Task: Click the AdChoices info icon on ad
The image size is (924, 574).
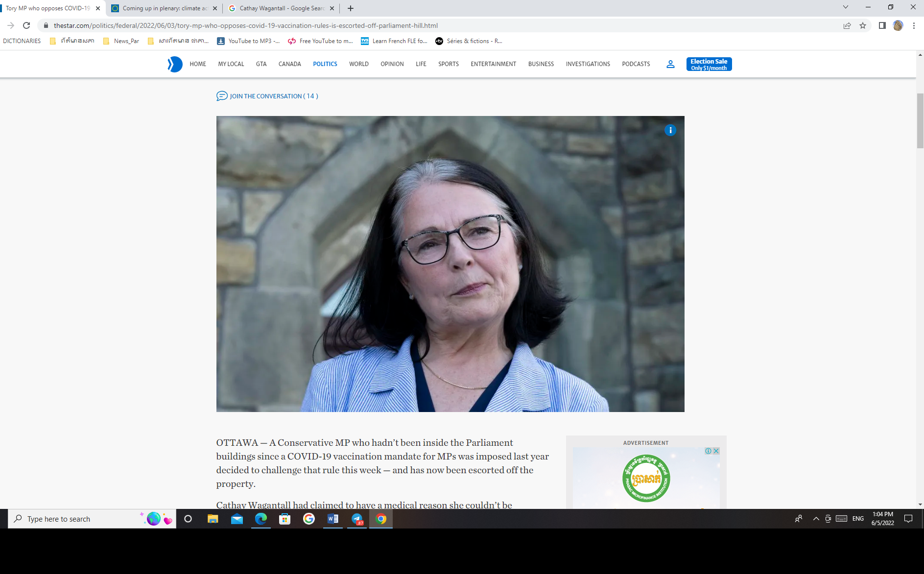Action: [709, 451]
